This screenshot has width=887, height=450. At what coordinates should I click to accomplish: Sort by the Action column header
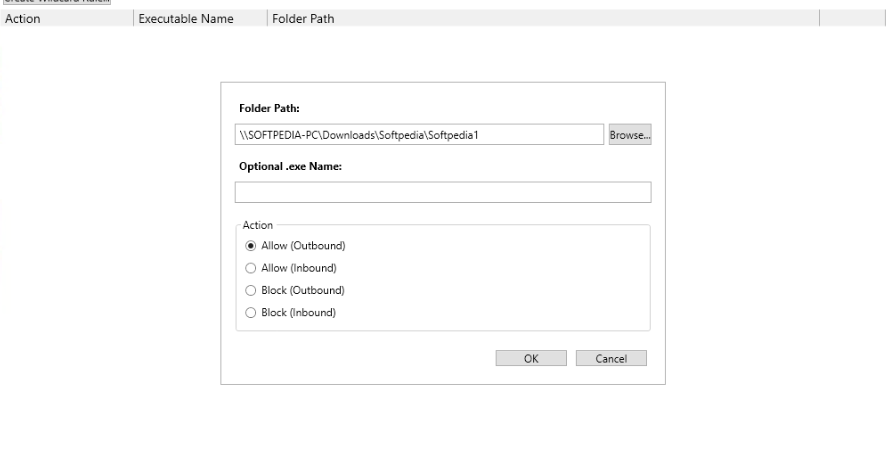pyautogui.click(x=67, y=18)
